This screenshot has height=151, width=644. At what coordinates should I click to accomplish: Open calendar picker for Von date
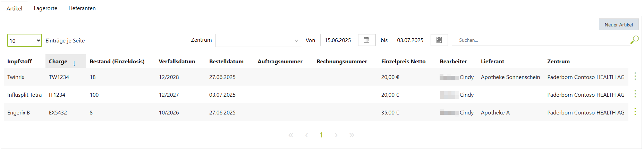[x=366, y=40]
